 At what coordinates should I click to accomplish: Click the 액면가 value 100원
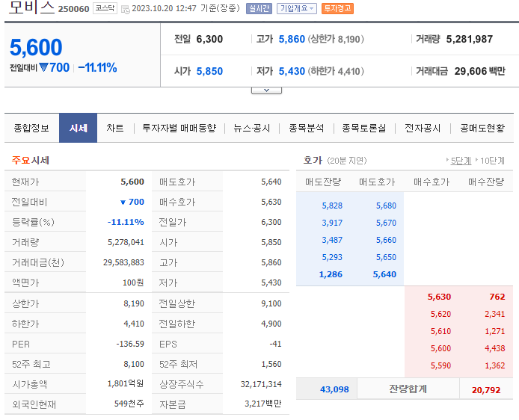tap(133, 282)
